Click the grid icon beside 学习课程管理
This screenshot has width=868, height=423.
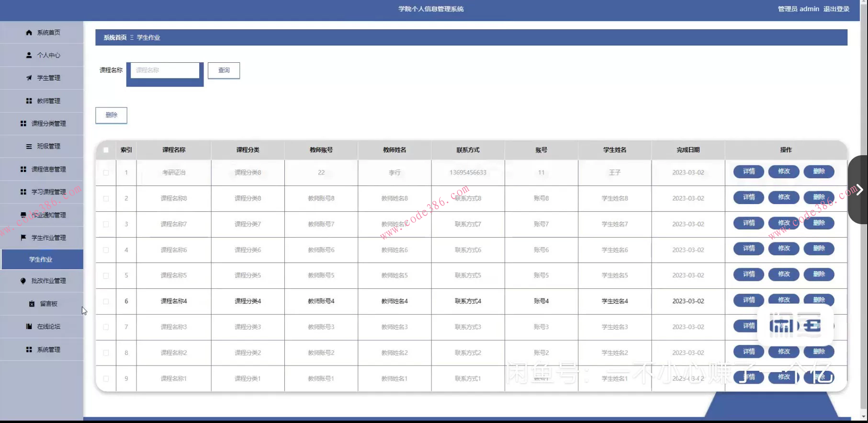pos(23,192)
